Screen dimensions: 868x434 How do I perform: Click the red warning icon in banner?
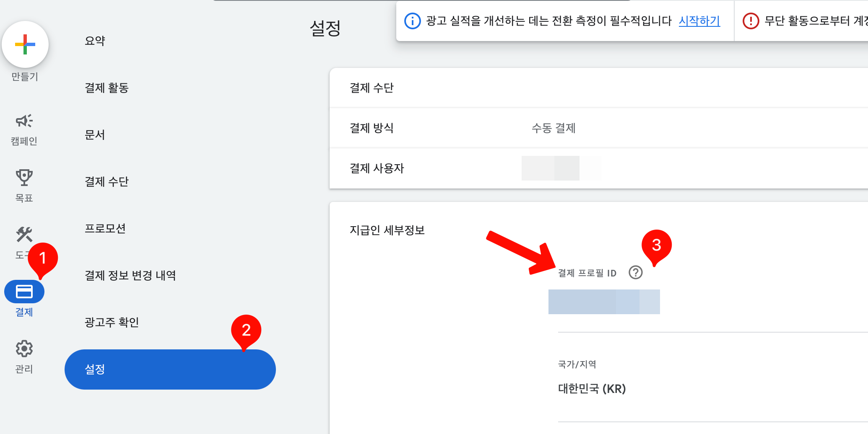[751, 21]
